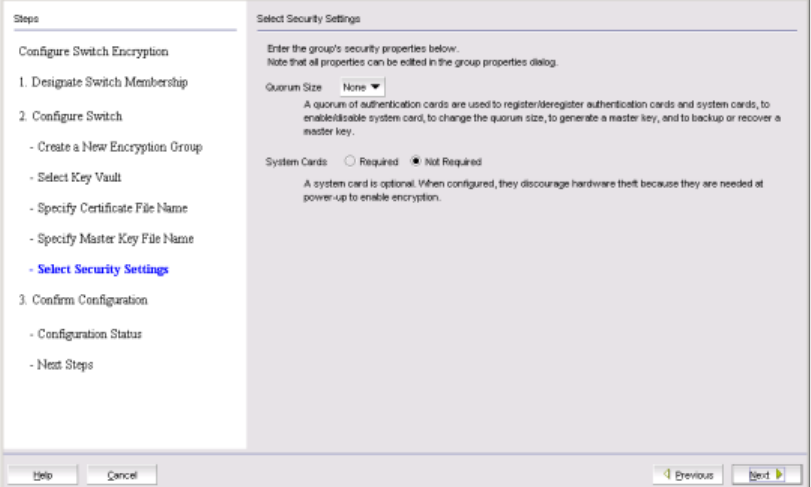Cancel the encryption wizard
Screen dimensions: 811x487
[x=122, y=475]
